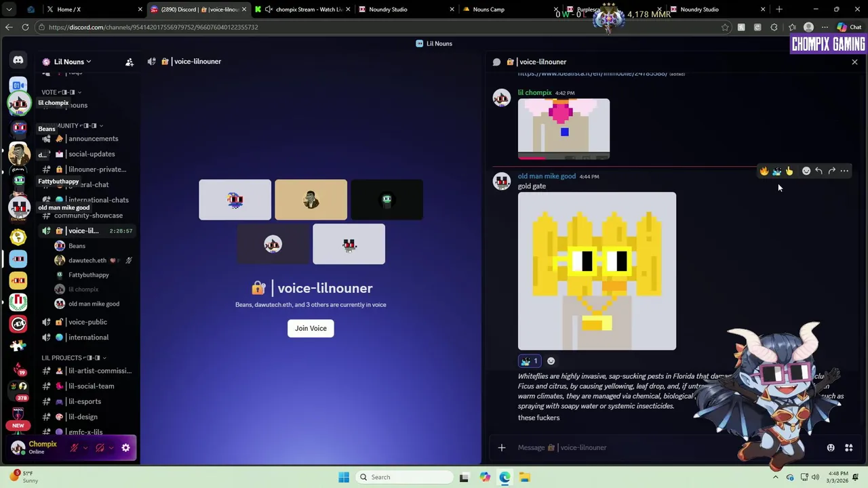The height and width of the screenshot is (488, 868).
Task: Open the social-updates channel
Action: coord(87,154)
